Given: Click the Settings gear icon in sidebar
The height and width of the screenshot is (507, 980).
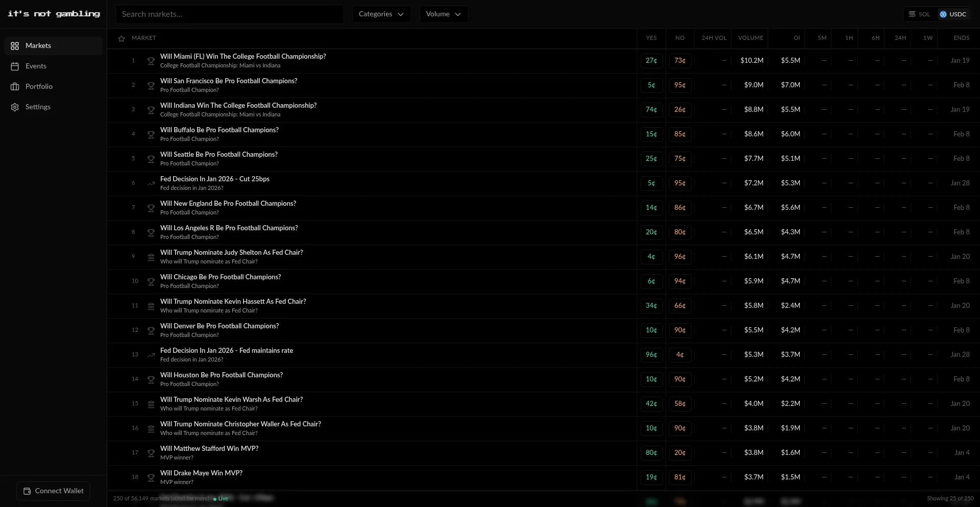Looking at the screenshot, I should (15, 107).
